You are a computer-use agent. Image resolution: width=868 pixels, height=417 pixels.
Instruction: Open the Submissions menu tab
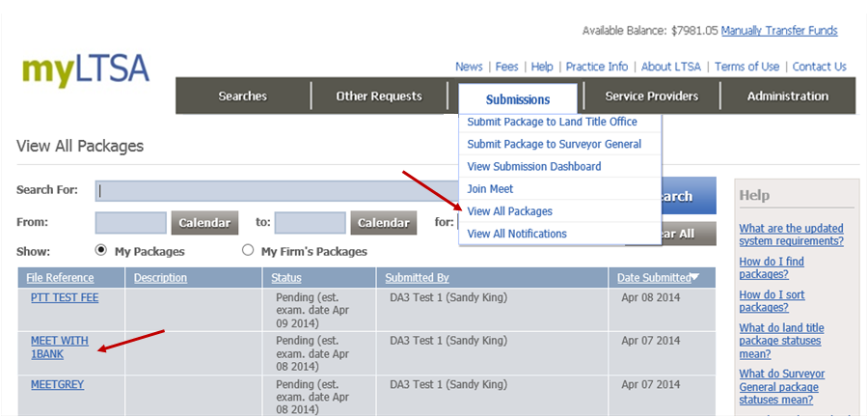click(x=518, y=99)
